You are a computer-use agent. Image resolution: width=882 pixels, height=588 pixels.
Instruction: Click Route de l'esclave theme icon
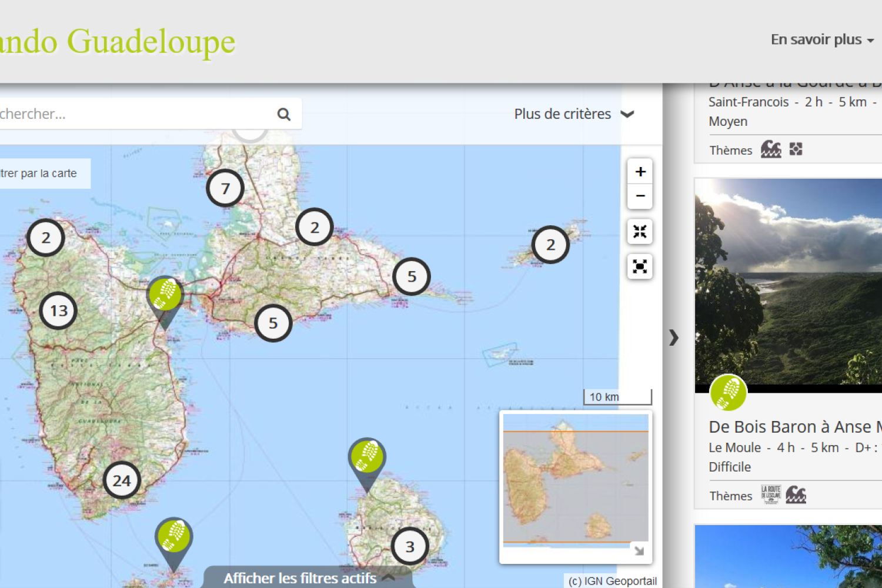point(771,495)
